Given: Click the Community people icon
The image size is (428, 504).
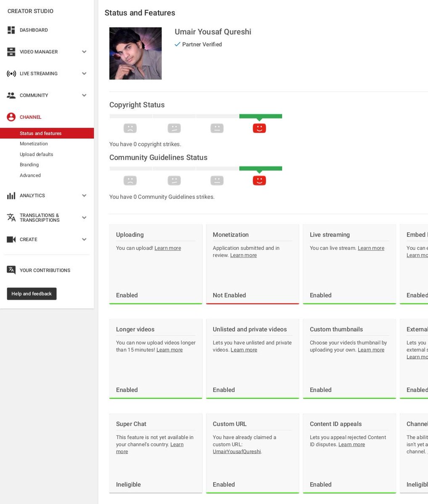Looking at the screenshot, I should 11,95.
